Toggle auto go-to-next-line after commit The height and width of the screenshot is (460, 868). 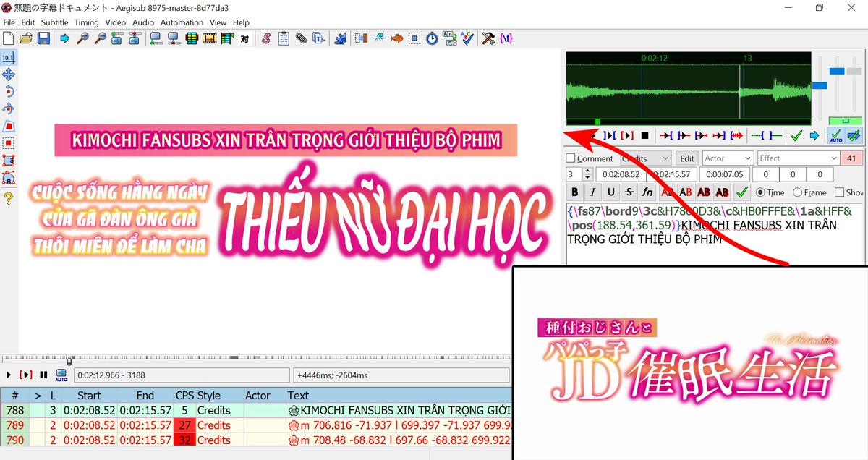(x=854, y=135)
